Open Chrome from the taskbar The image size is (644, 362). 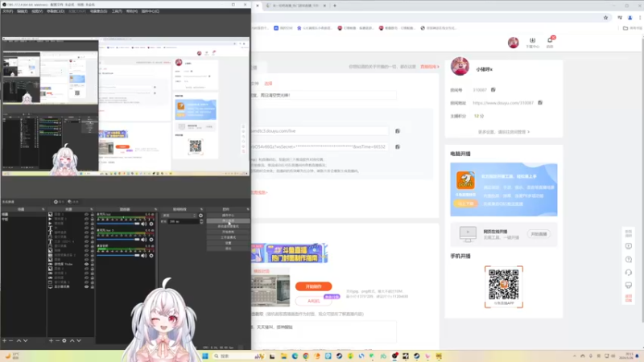306,356
